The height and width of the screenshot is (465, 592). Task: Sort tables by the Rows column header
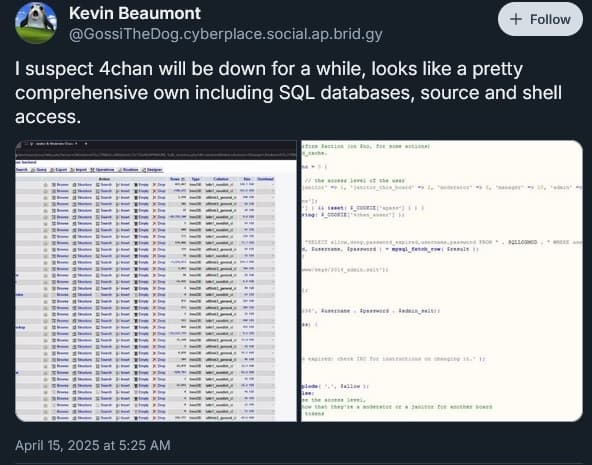coord(175,179)
